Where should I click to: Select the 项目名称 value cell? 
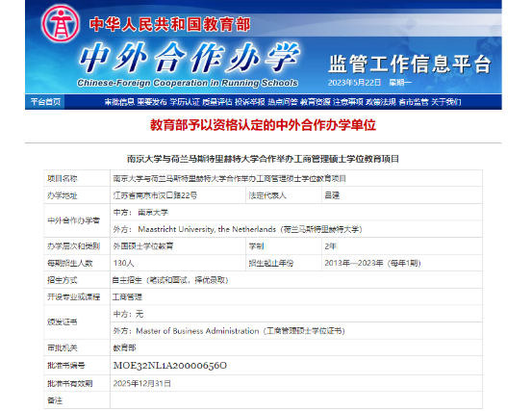[x=296, y=178]
